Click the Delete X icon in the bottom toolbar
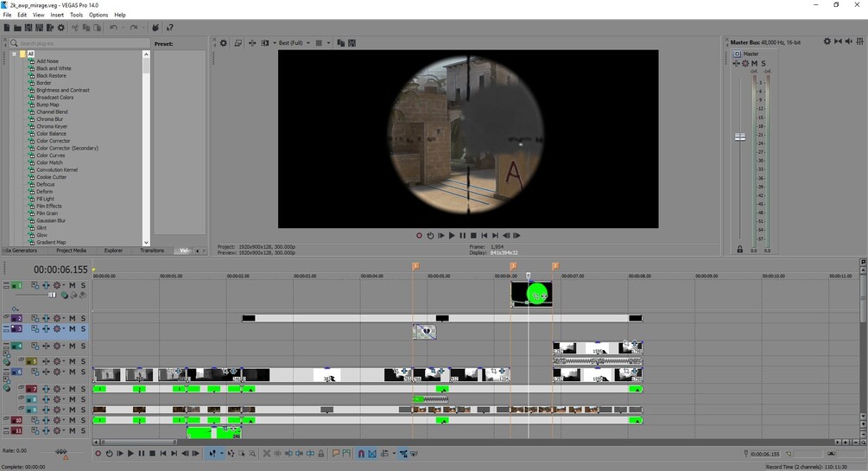This screenshot has height=471, width=868. click(267, 453)
